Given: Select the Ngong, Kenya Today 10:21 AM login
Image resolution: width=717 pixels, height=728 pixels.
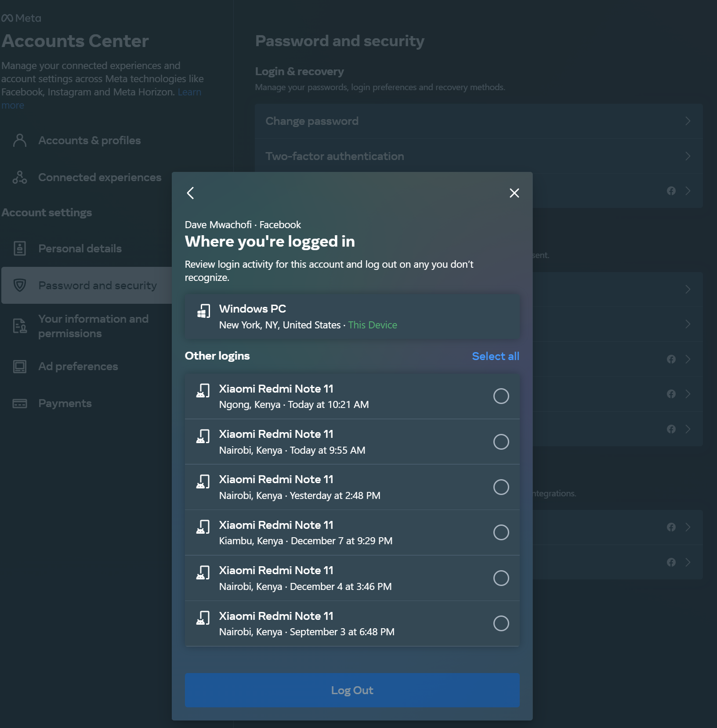Looking at the screenshot, I should (x=501, y=396).
